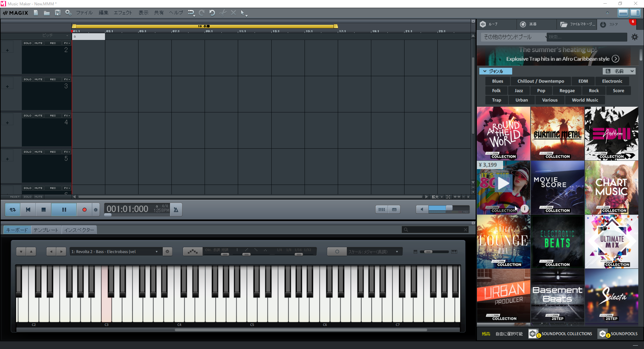Save the project with the floppy disk icon

pos(58,13)
